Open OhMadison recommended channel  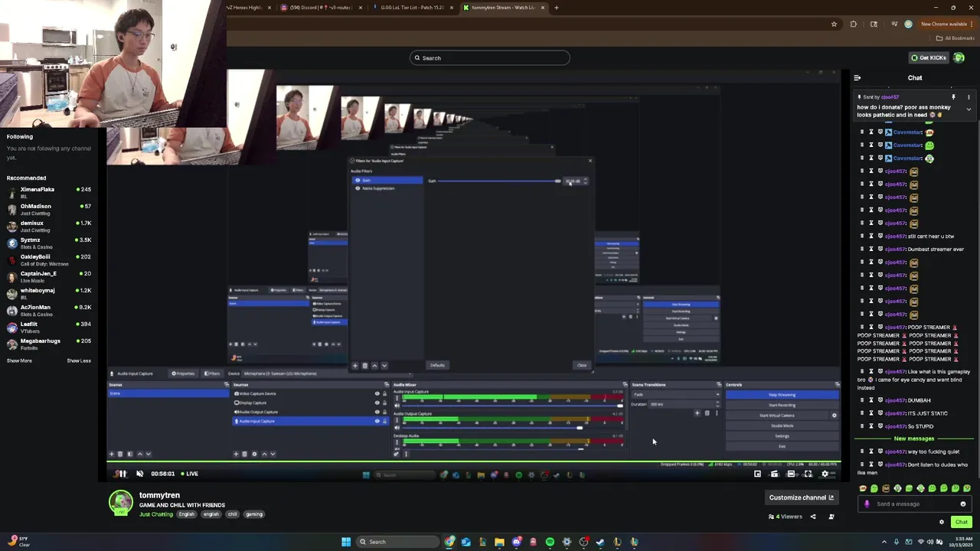[x=48, y=209]
